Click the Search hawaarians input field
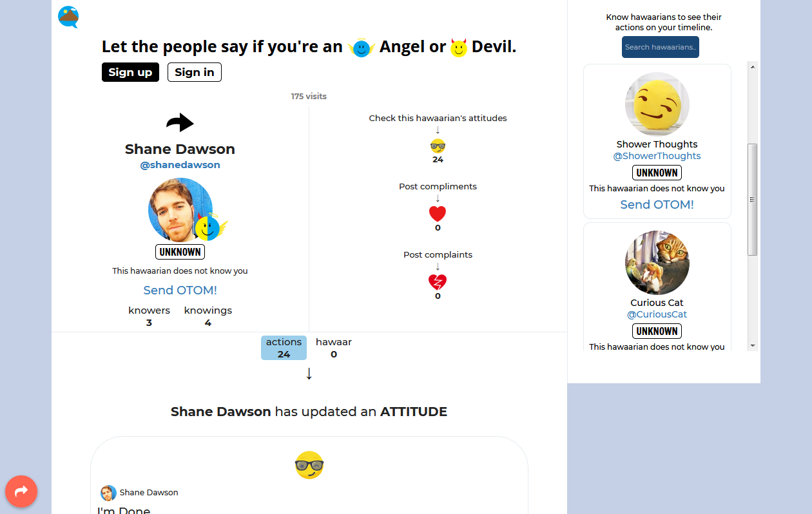The height and width of the screenshot is (514, 812). point(660,47)
